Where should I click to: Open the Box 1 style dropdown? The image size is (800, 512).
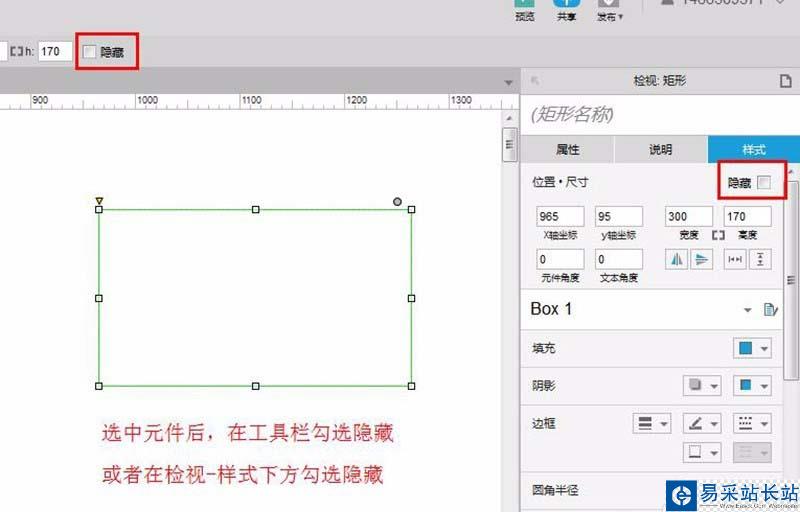click(747, 310)
